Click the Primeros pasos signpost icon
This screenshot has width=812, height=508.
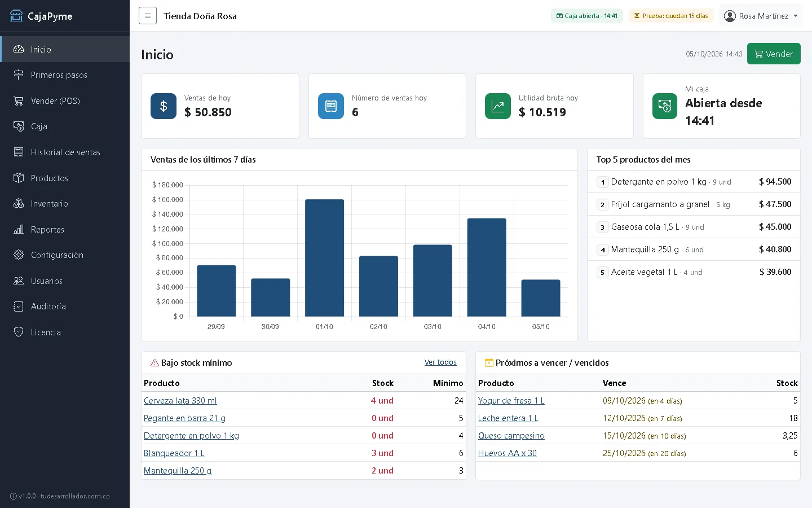[19, 75]
